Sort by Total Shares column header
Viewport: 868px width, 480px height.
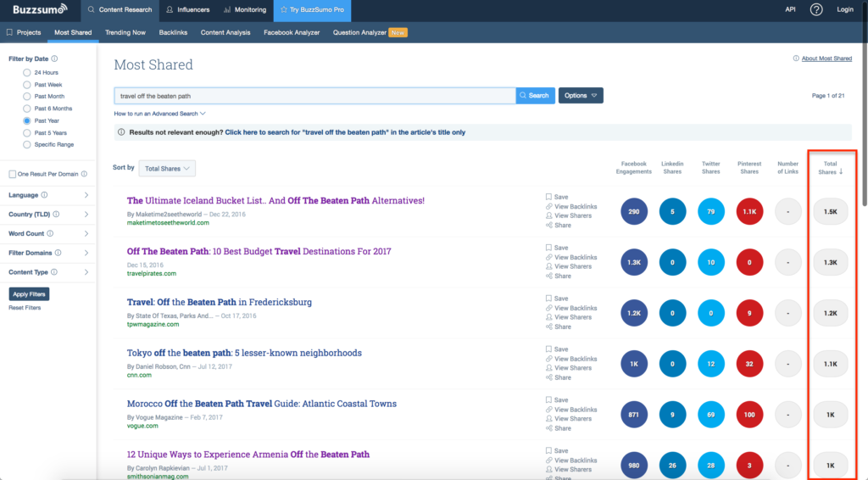pyautogui.click(x=831, y=168)
